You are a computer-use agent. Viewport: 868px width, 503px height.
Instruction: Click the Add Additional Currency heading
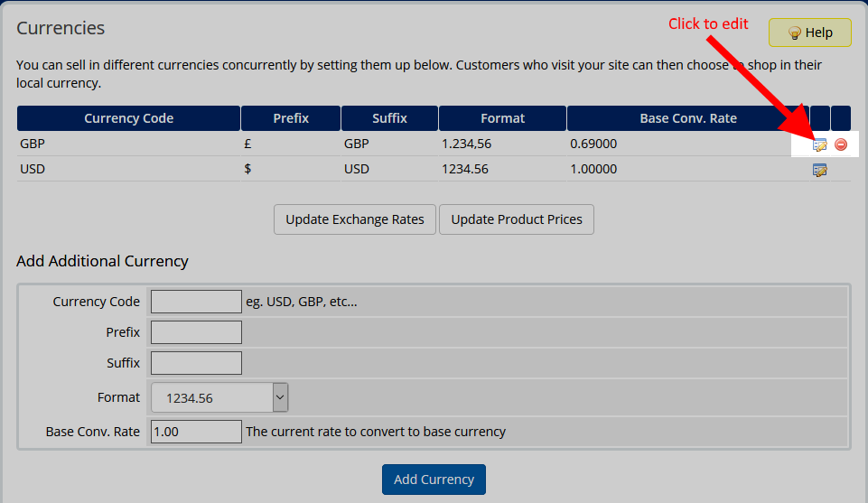(x=102, y=261)
